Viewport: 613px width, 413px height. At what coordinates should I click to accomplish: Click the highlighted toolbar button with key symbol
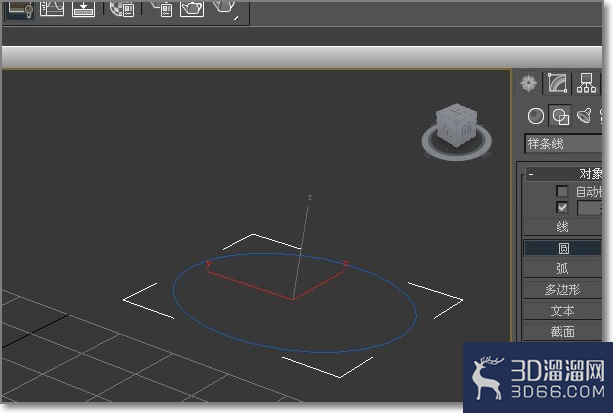click(x=19, y=9)
